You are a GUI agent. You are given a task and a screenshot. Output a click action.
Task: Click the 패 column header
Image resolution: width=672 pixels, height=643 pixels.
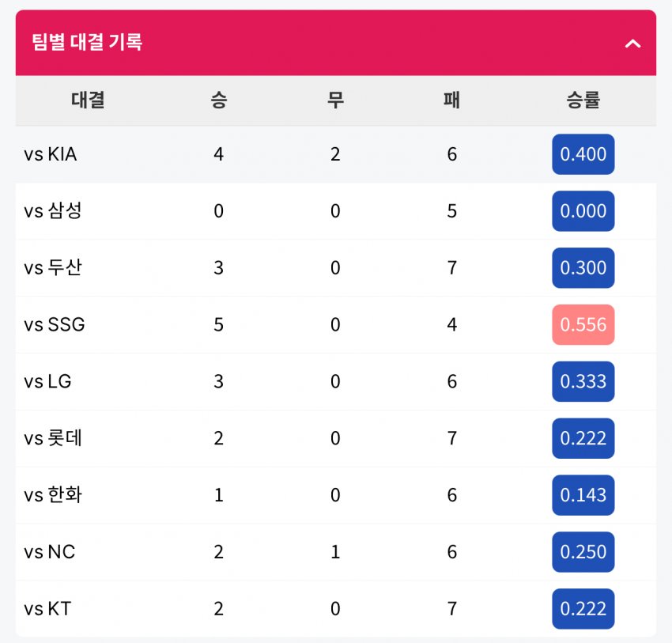pos(451,100)
